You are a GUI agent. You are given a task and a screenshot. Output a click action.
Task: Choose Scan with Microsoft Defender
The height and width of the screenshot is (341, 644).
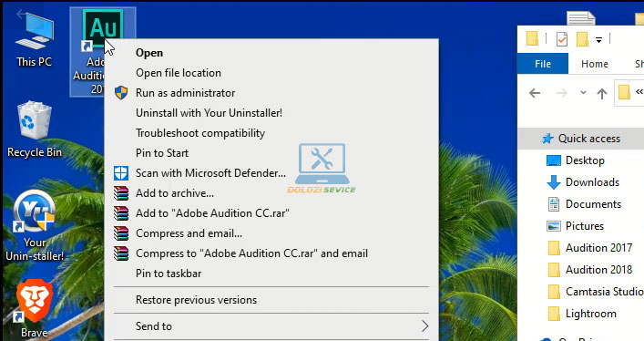pyautogui.click(x=271, y=173)
